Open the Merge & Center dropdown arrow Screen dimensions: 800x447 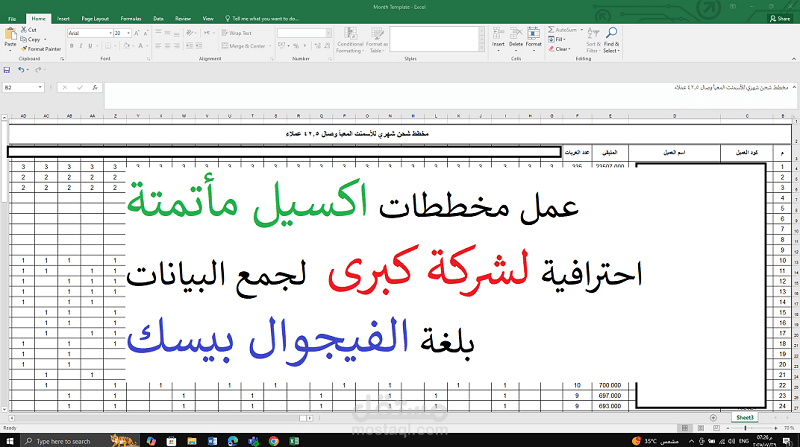270,46
